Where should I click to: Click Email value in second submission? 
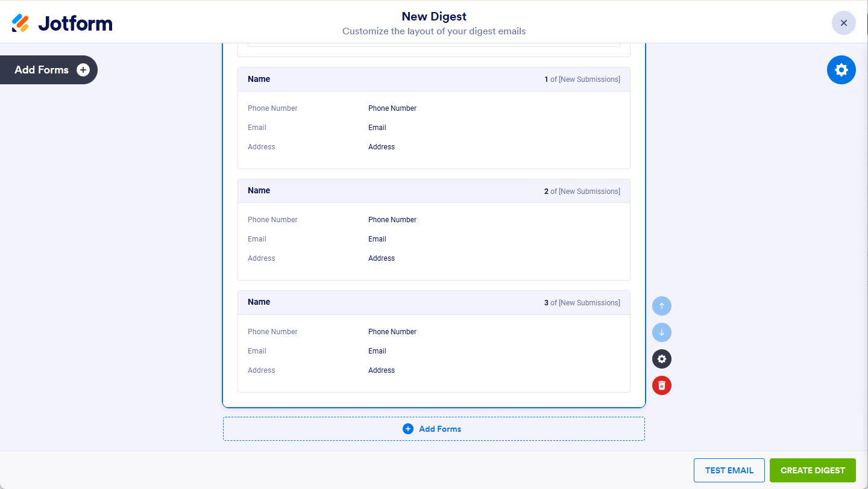click(x=377, y=239)
